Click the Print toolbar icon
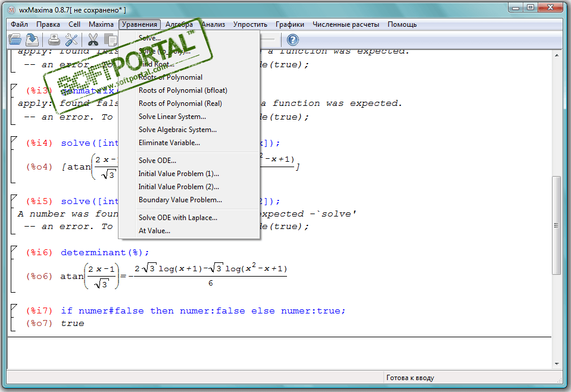Image resolution: width=571 pixels, height=392 pixels. coord(54,40)
